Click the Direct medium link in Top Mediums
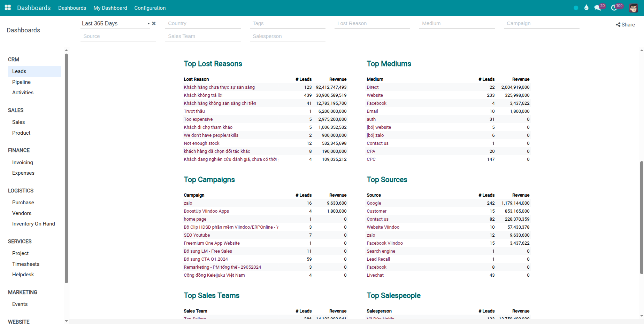The image size is (644, 324). 372,87
